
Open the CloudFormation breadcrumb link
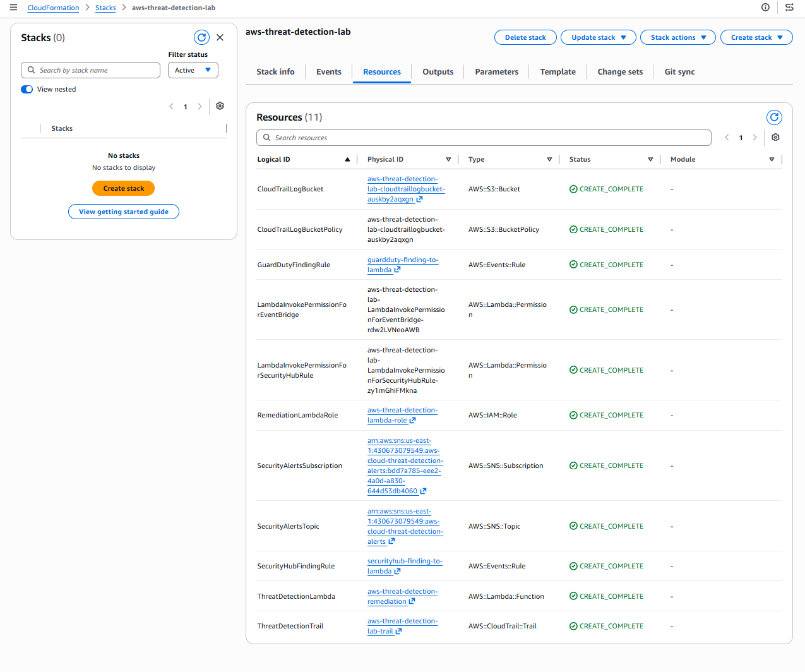coord(53,8)
